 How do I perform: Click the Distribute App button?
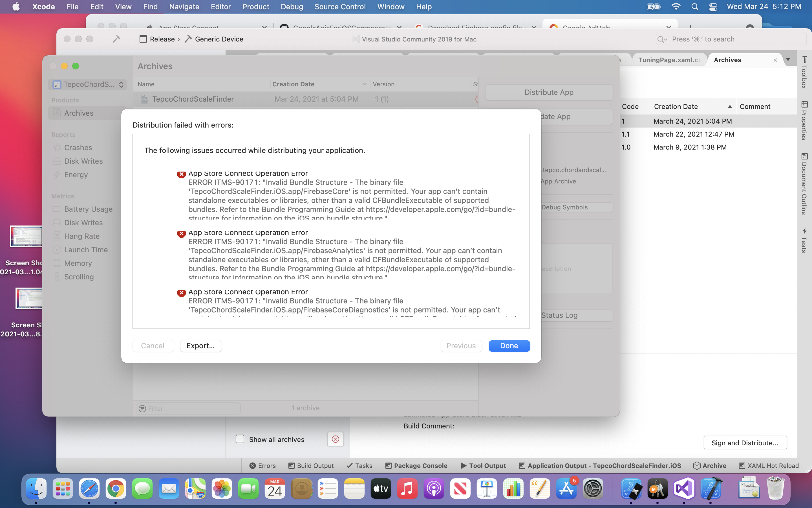tap(549, 92)
